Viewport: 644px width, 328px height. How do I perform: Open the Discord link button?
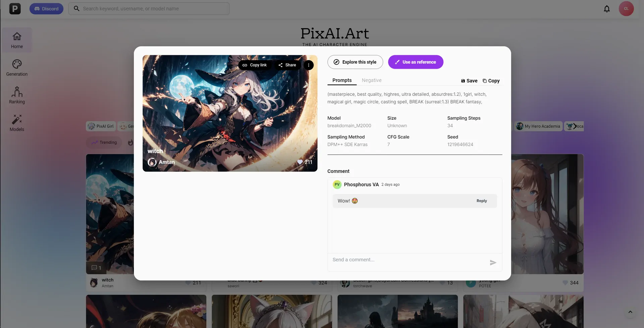coord(46,9)
